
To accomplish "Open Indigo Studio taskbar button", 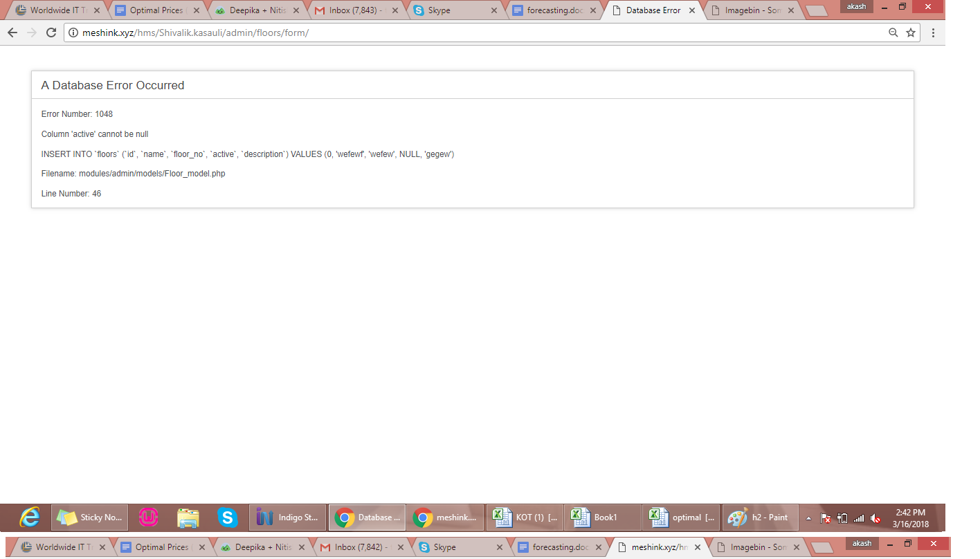I will [287, 517].
